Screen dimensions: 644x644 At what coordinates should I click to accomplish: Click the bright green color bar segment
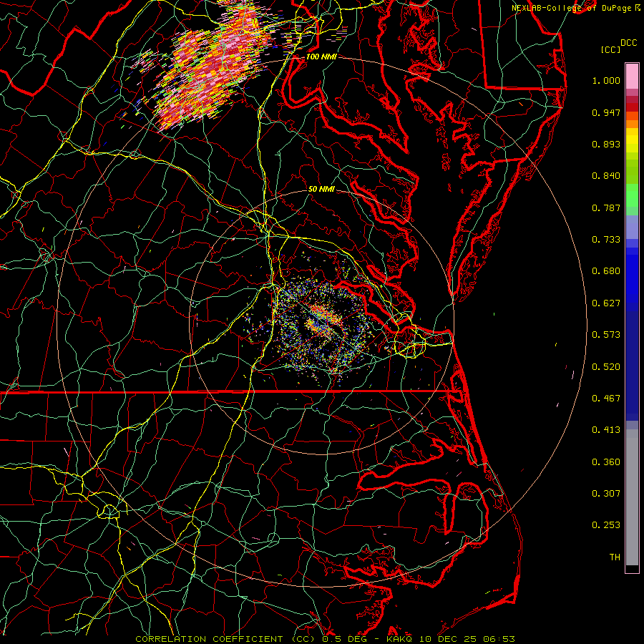click(632, 195)
